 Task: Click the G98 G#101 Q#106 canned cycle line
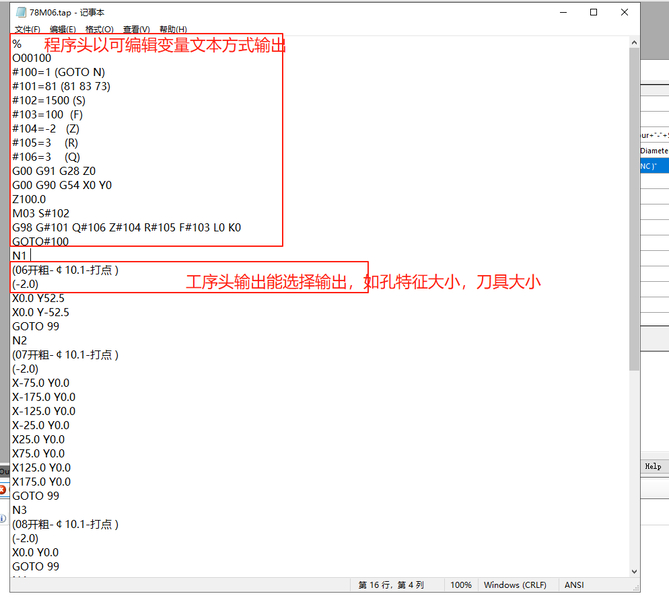(126, 227)
